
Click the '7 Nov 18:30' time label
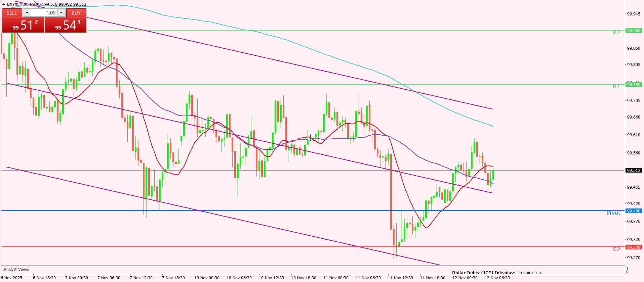pyautogui.click(x=173, y=278)
